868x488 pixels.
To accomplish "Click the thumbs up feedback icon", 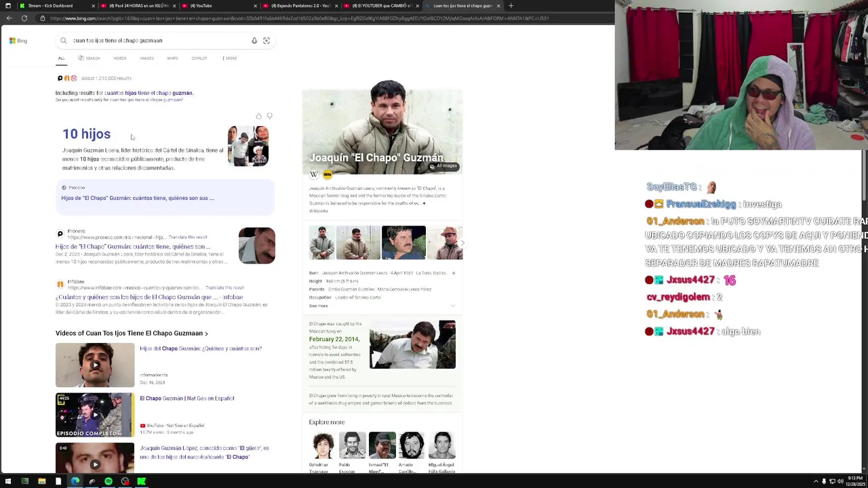I will [258, 117].
